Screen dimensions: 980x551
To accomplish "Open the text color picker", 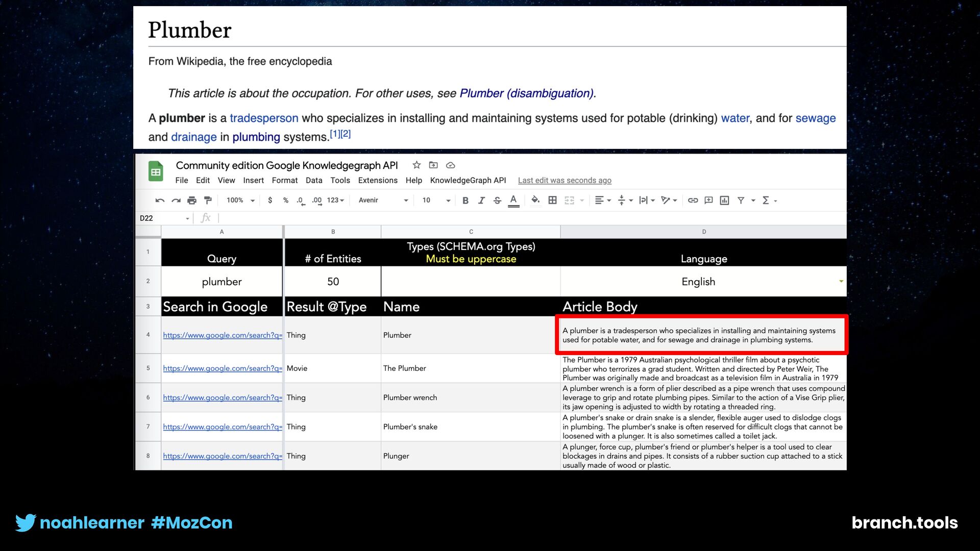I will click(x=514, y=201).
